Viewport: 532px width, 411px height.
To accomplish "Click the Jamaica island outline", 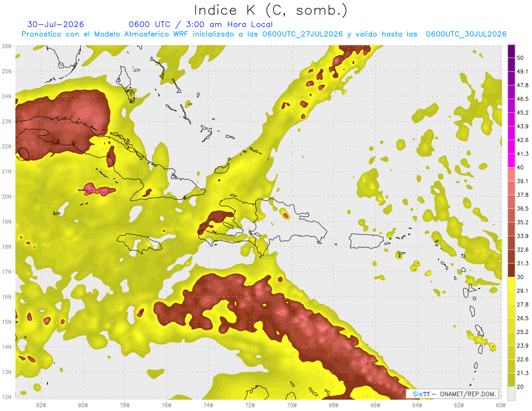I will pos(139,243).
